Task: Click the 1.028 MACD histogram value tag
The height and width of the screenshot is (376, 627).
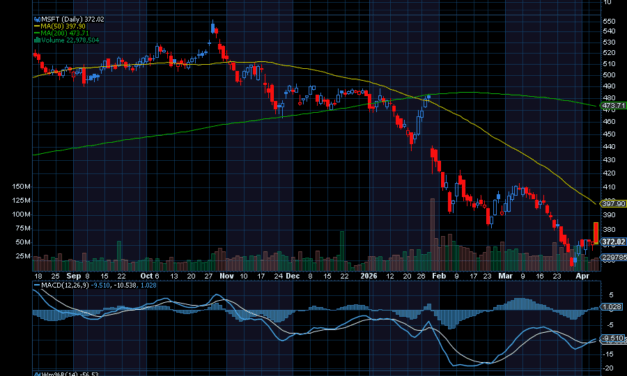Action: (x=612, y=307)
